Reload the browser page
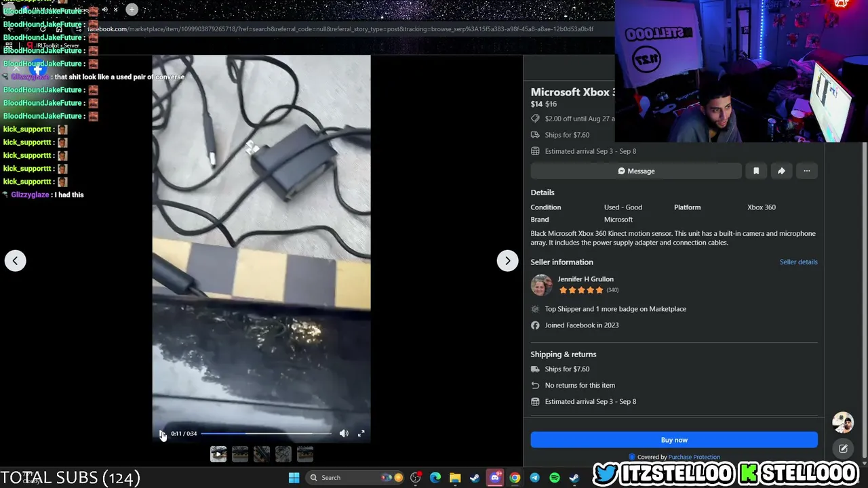The height and width of the screenshot is (488, 868). 43,29
